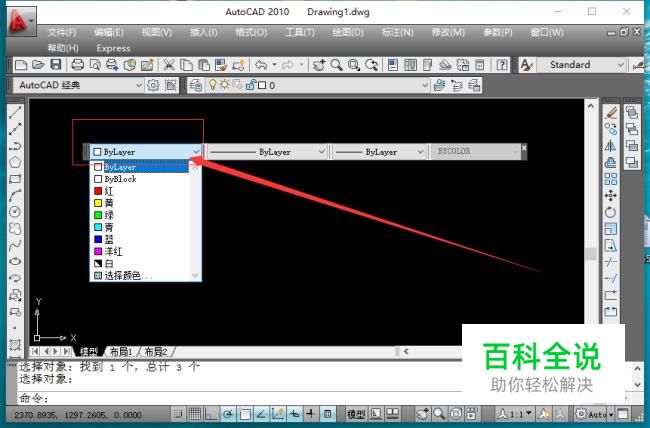Open the 1:1 annotation scale dropdown

pos(516,414)
